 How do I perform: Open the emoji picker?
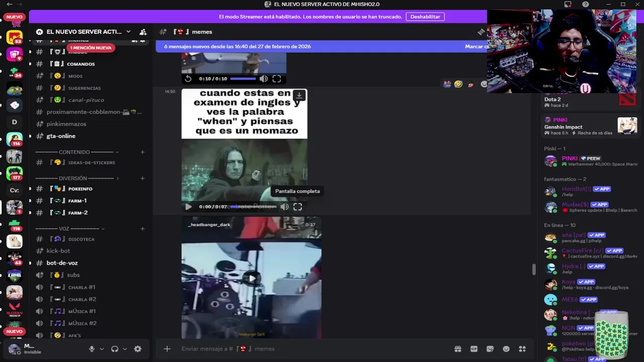(506, 349)
